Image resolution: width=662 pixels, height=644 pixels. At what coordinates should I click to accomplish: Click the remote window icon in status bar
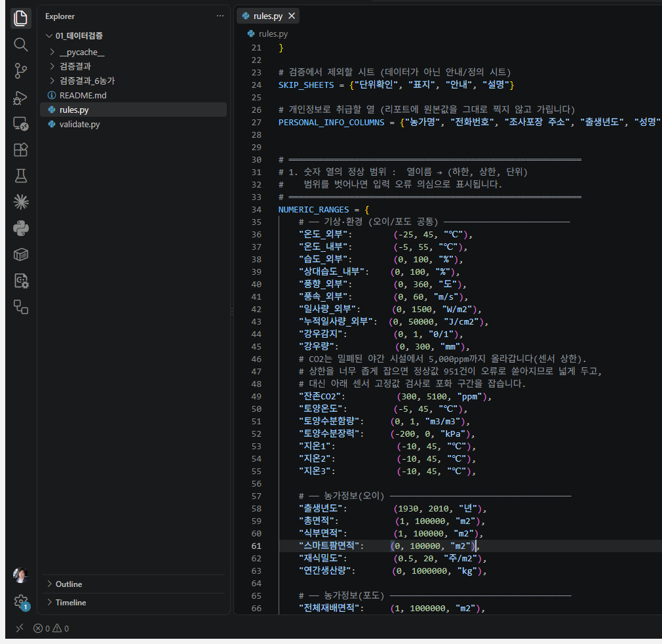tap(20, 628)
